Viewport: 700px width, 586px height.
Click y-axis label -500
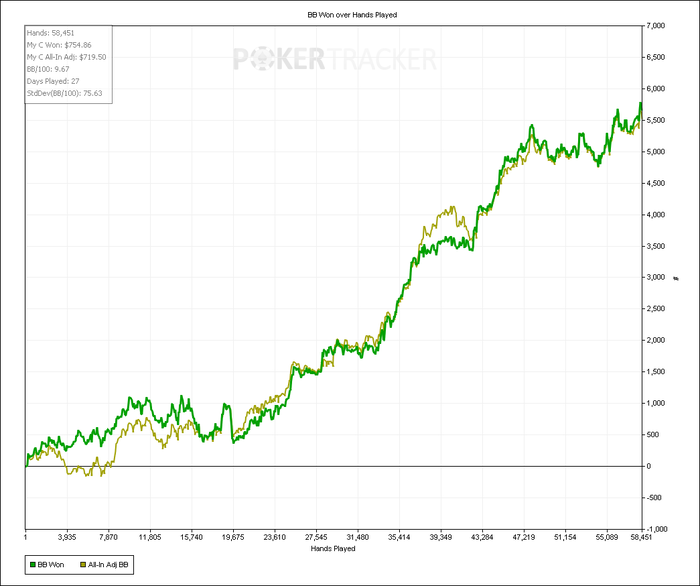(x=654, y=498)
